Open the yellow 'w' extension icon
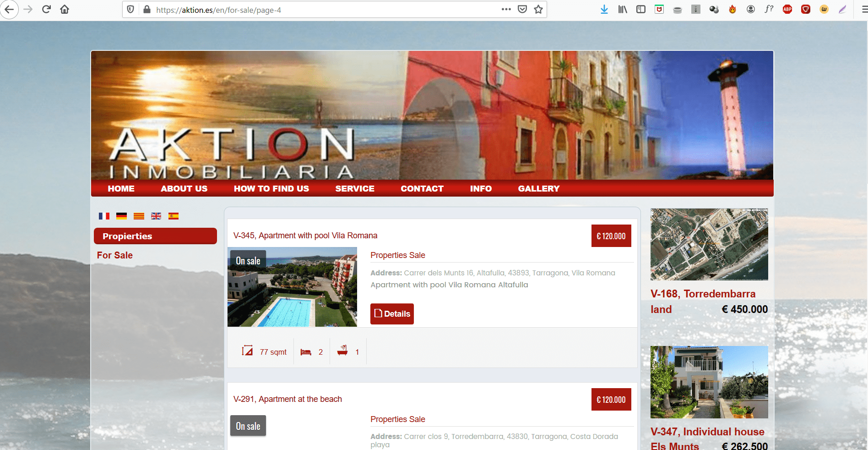868x450 pixels. [x=824, y=9]
